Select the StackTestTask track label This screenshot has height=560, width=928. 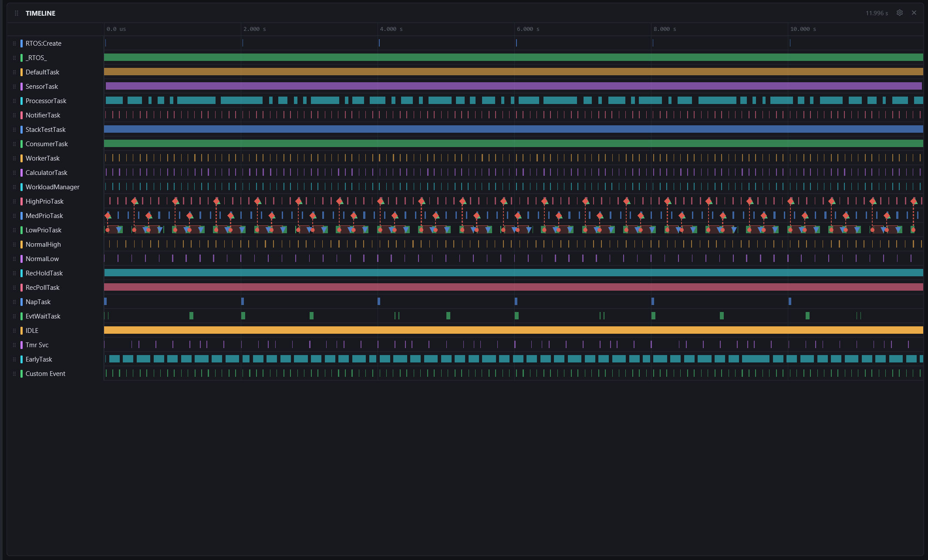tap(46, 130)
